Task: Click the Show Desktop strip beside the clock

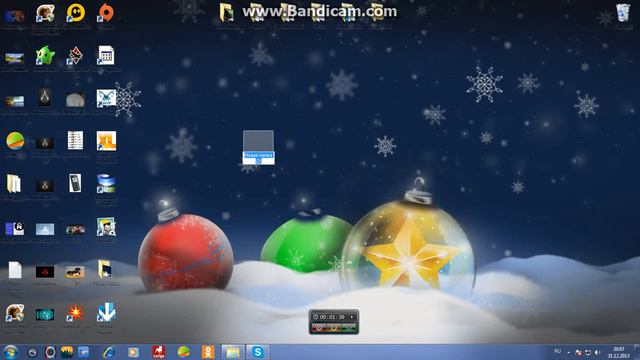Action: point(637,352)
